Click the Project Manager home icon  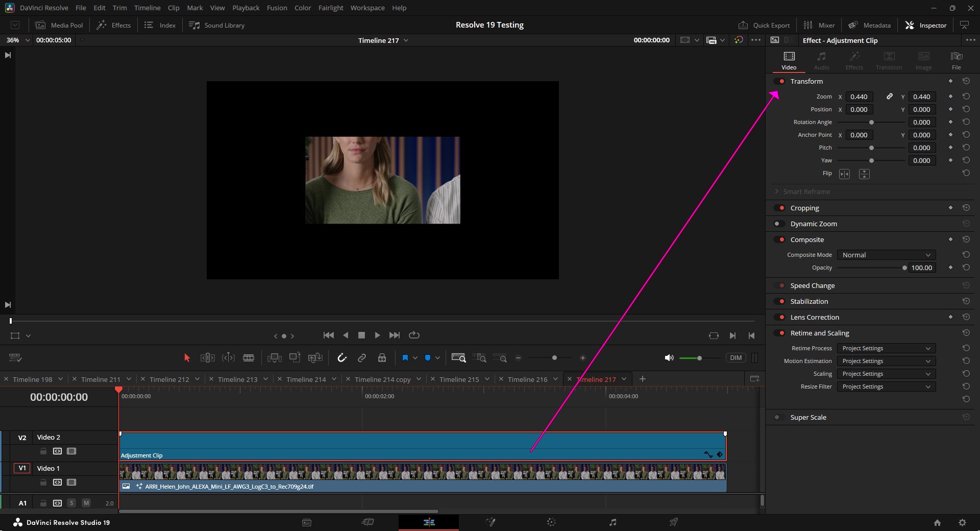(x=937, y=522)
